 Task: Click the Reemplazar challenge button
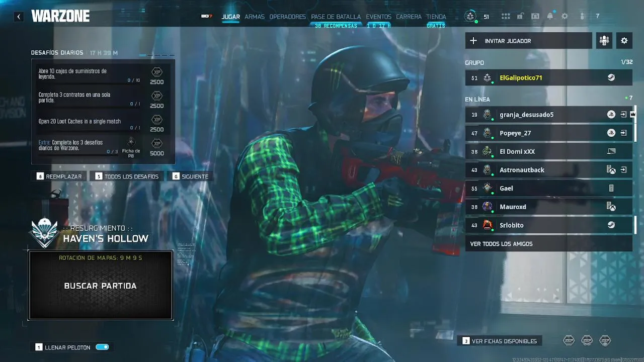[59, 176]
